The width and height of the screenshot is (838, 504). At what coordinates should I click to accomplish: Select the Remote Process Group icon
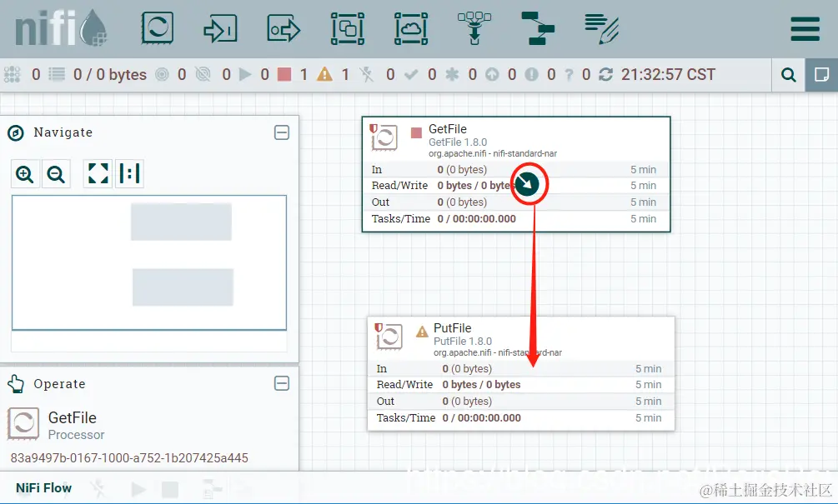coord(411,28)
